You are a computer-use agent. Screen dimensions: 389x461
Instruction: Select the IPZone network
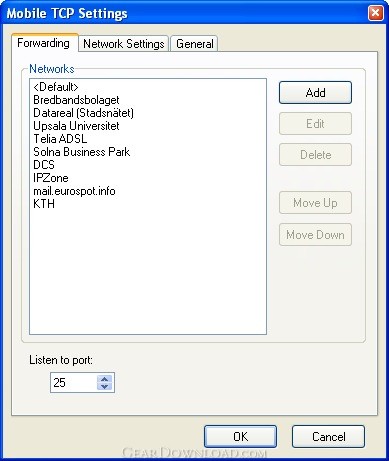pyautogui.click(x=51, y=178)
